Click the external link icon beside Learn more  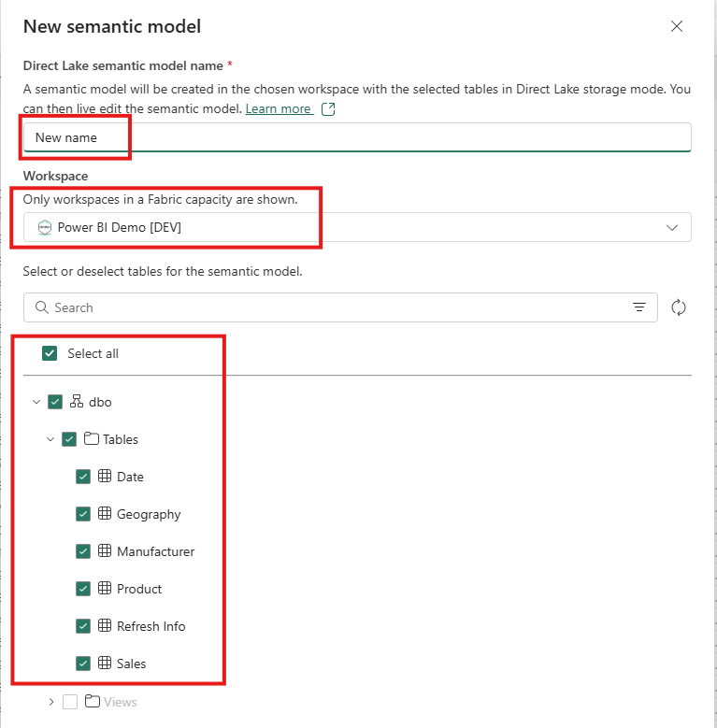click(x=328, y=109)
